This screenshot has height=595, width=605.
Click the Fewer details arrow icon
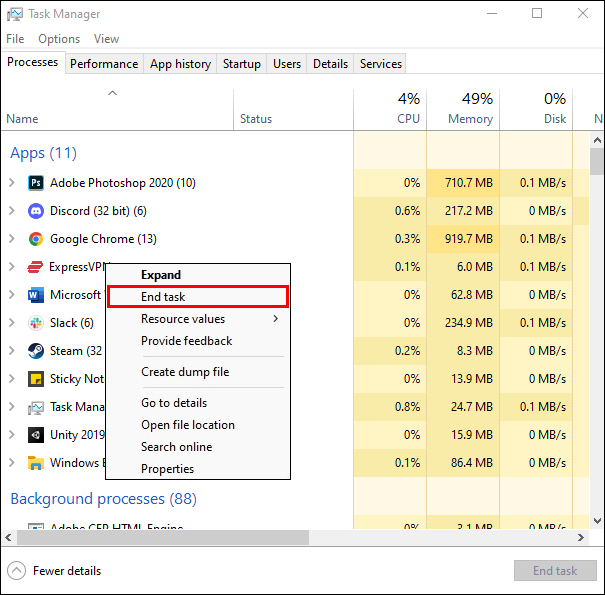click(16, 570)
